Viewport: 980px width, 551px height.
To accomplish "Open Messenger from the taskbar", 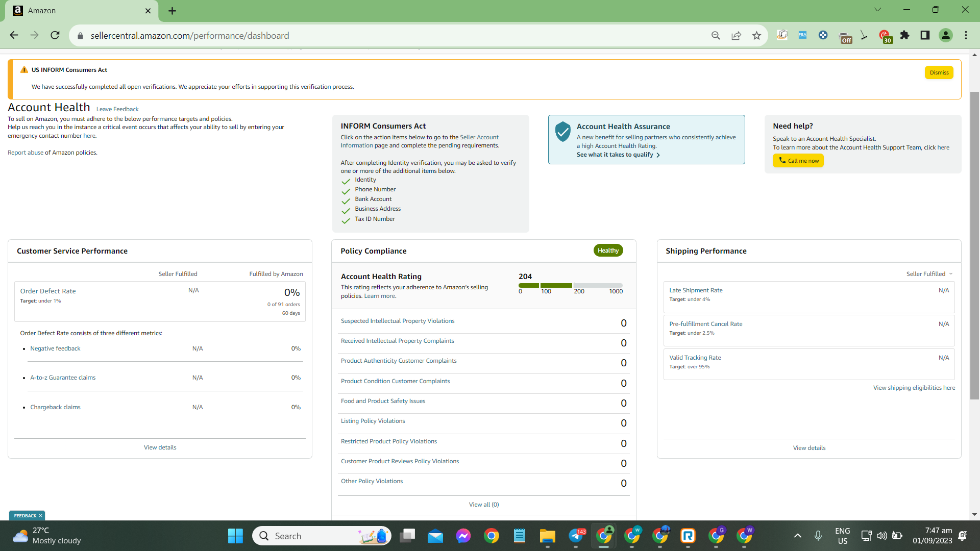I will (x=463, y=536).
